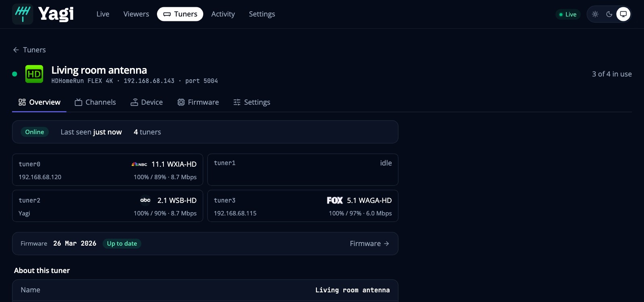Click the Name row value text

click(353, 290)
